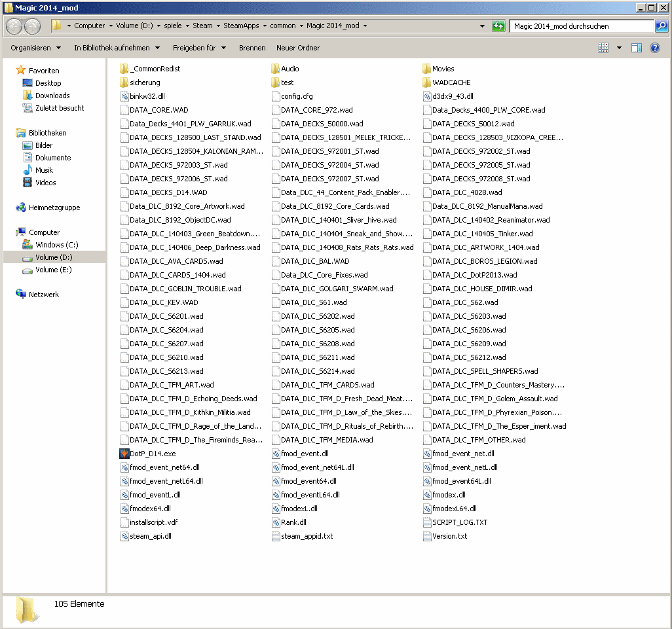Open In Bibliothek aufnehmen dropdown
Viewport: 672px width, 629px height.
117,48
